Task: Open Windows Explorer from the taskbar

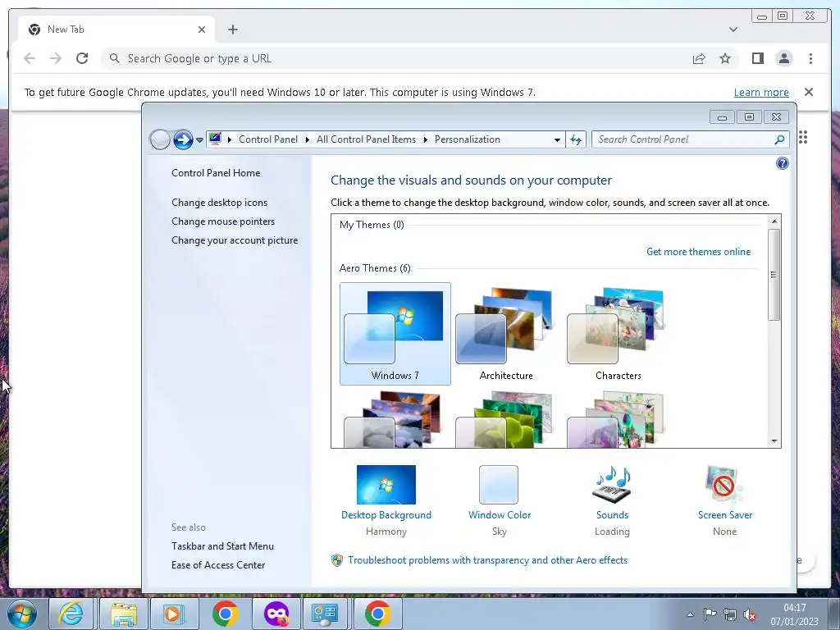Action: pos(124,614)
